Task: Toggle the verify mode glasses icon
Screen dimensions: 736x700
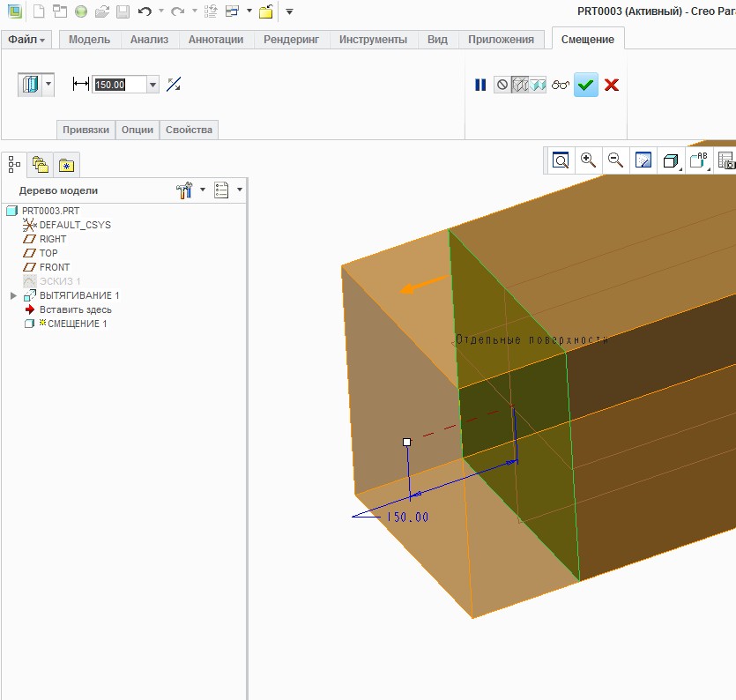Action: coord(561,85)
